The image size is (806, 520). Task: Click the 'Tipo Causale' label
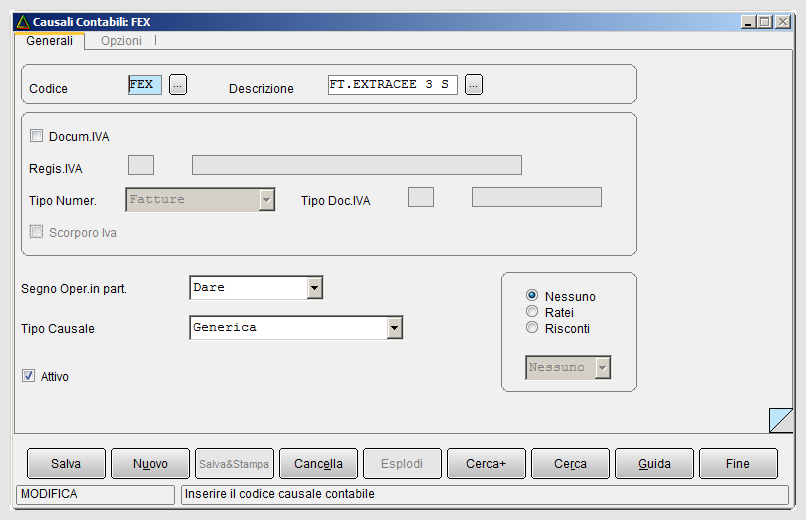pos(58,329)
